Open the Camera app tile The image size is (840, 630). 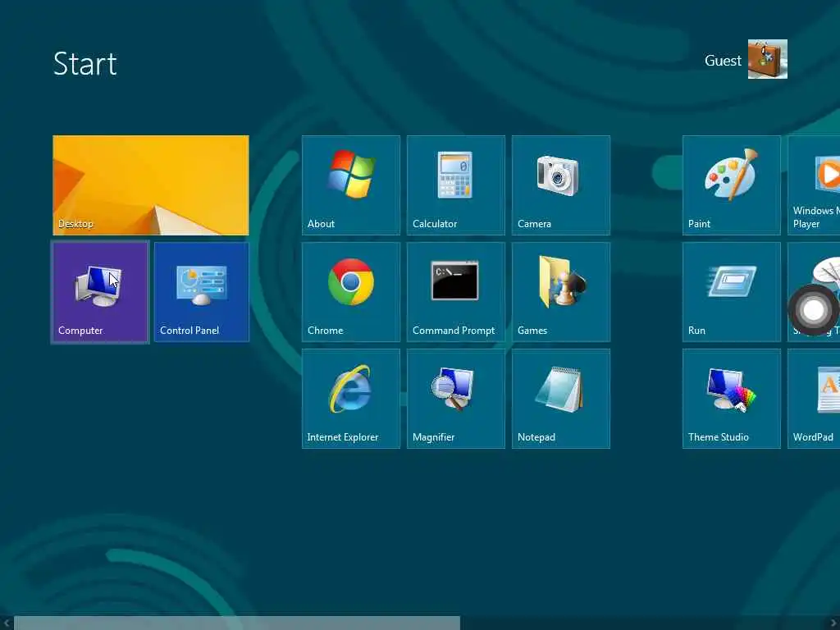pos(561,185)
